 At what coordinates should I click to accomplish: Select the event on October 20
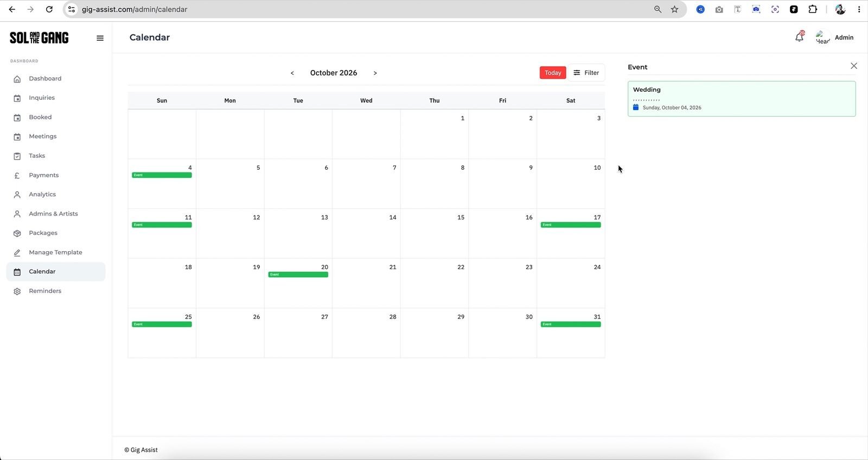tap(298, 274)
